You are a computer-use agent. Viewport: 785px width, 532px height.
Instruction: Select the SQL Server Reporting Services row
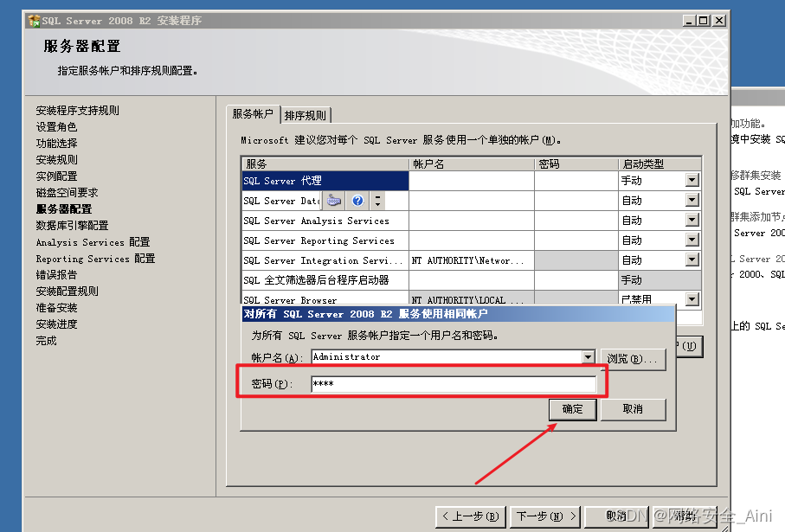click(325, 240)
